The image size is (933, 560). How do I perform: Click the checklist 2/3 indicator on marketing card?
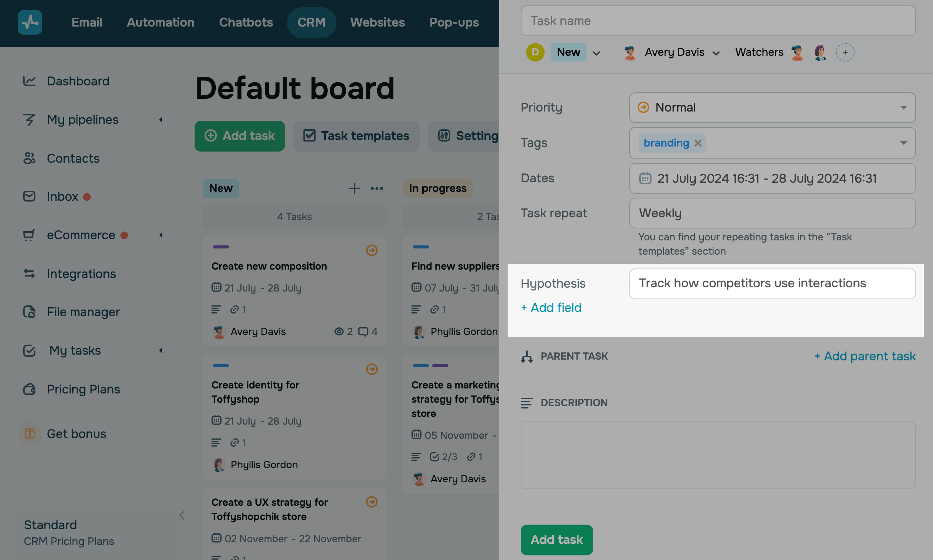pyautogui.click(x=443, y=457)
